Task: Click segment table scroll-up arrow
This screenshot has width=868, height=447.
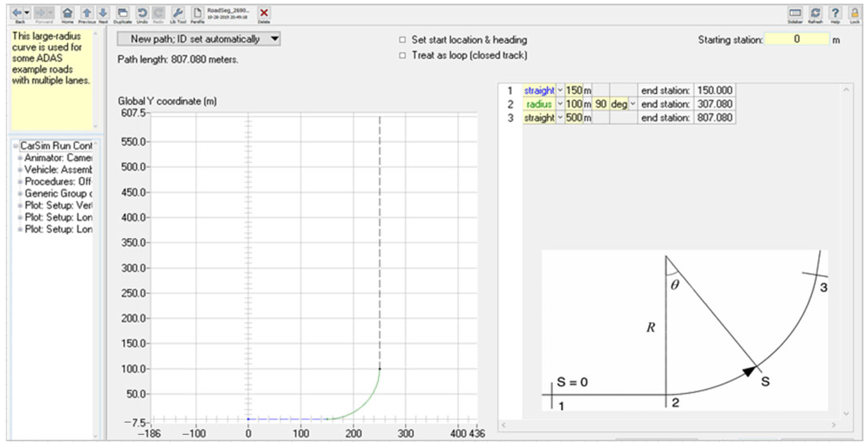Action: (x=846, y=90)
